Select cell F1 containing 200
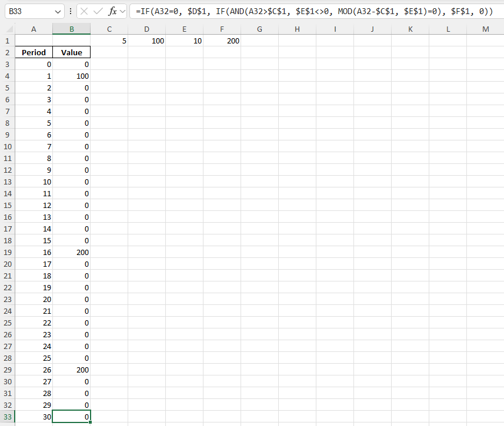The image size is (504, 426). (x=222, y=41)
